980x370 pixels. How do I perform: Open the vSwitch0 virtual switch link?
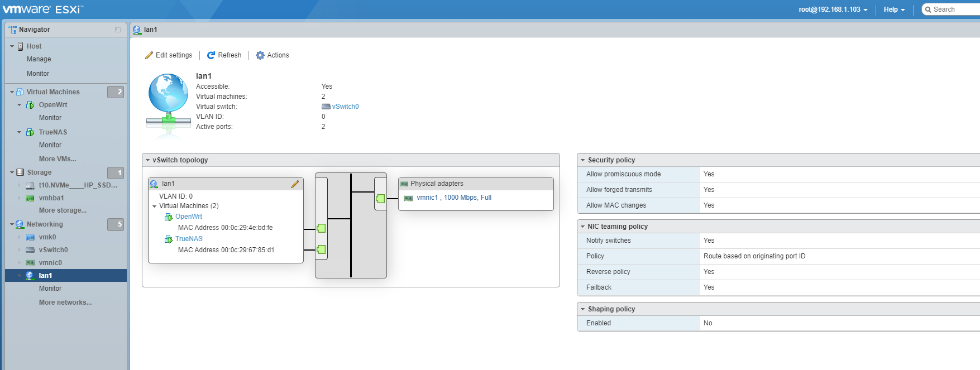click(x=345, y=107)
